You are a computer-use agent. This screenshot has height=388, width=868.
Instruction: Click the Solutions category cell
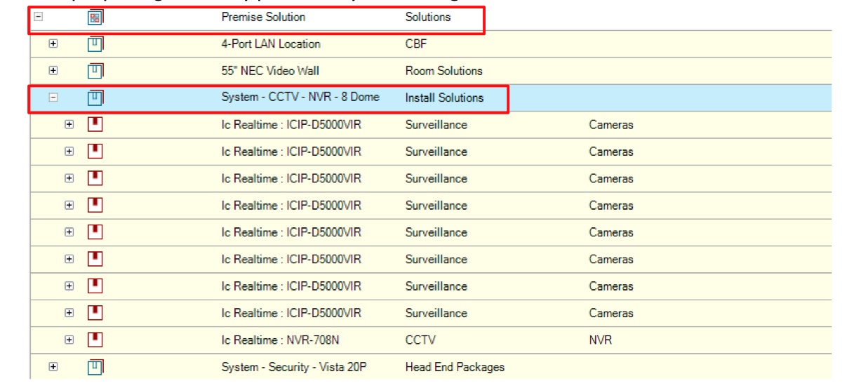pyautogui.click(x=427, y=17)
